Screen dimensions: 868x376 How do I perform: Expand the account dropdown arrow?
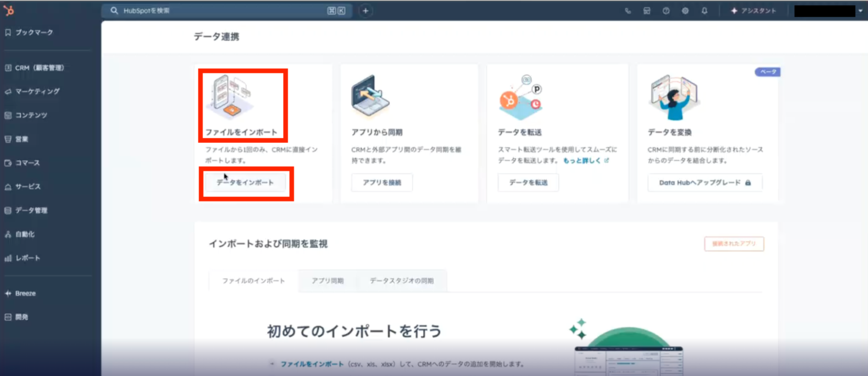(x=860, y=11)
